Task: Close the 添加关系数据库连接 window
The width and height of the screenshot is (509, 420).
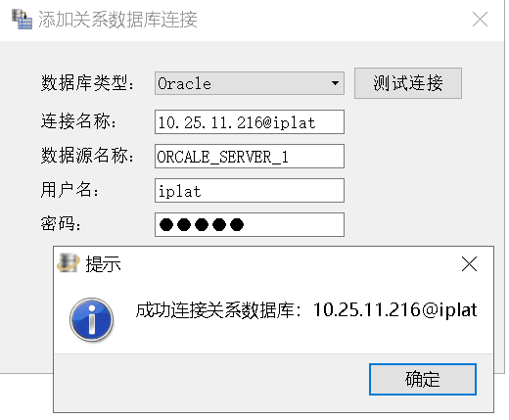Action: pos(480,20)
